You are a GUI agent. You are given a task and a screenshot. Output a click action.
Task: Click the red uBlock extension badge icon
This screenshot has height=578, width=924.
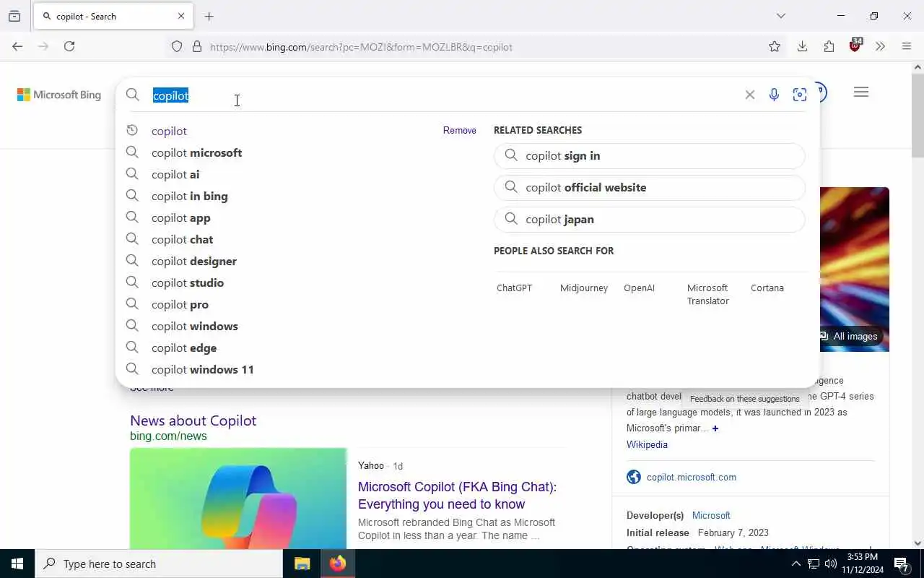click(x=855, y=46)
